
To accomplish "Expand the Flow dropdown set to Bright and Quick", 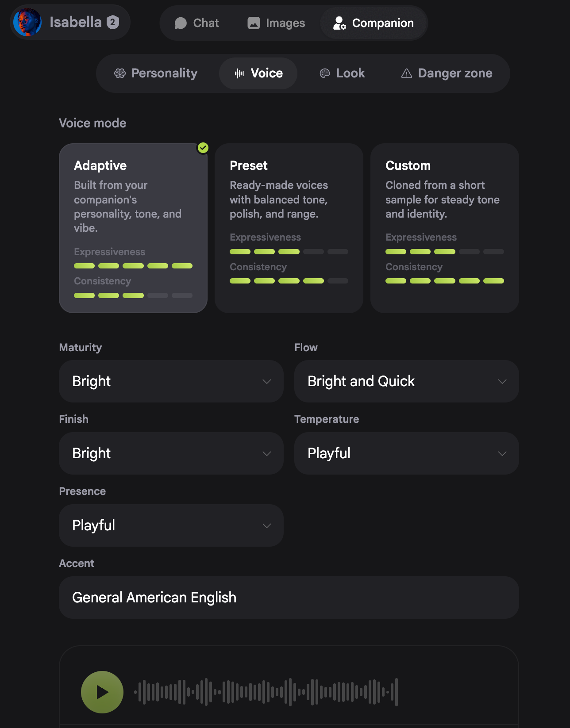I will (x=407, y=381).
